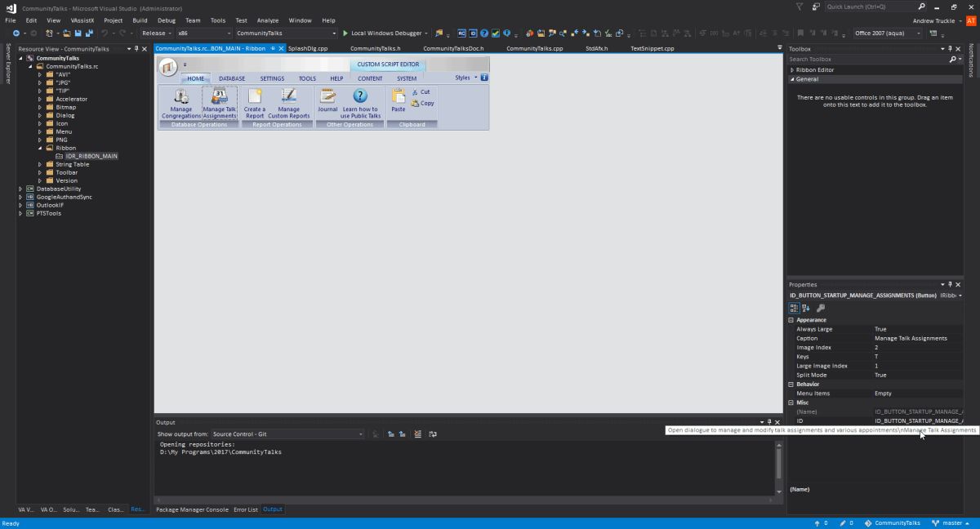Open the ribbon Styles dropdown
980x529 pixels.
coord(466,78)
